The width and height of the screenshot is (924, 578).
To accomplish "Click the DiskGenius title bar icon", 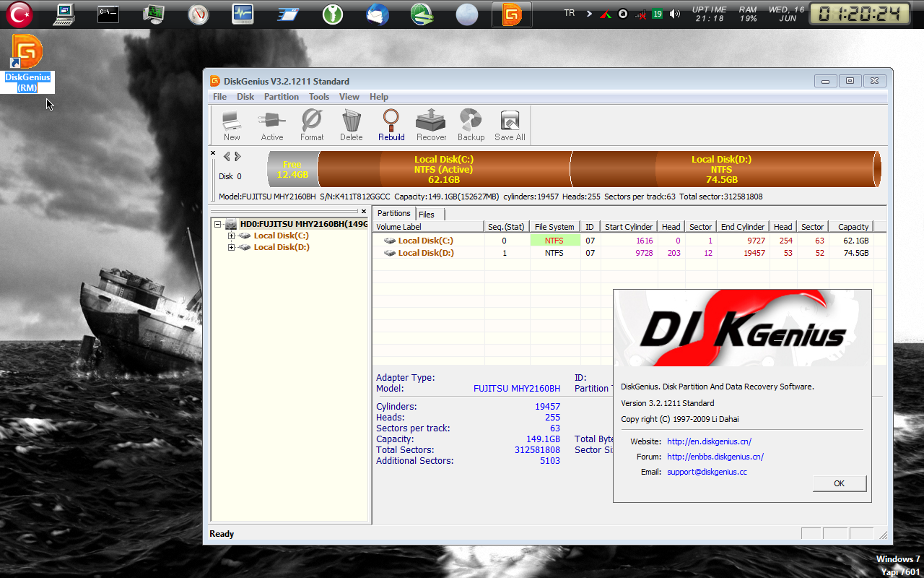I will coord(215,81).
